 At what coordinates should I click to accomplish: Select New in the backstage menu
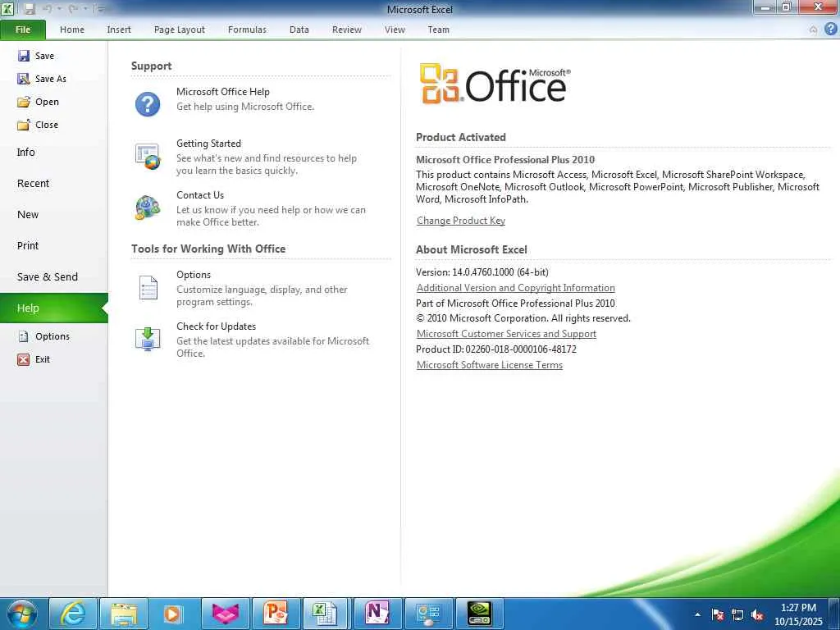pos(53,214)
